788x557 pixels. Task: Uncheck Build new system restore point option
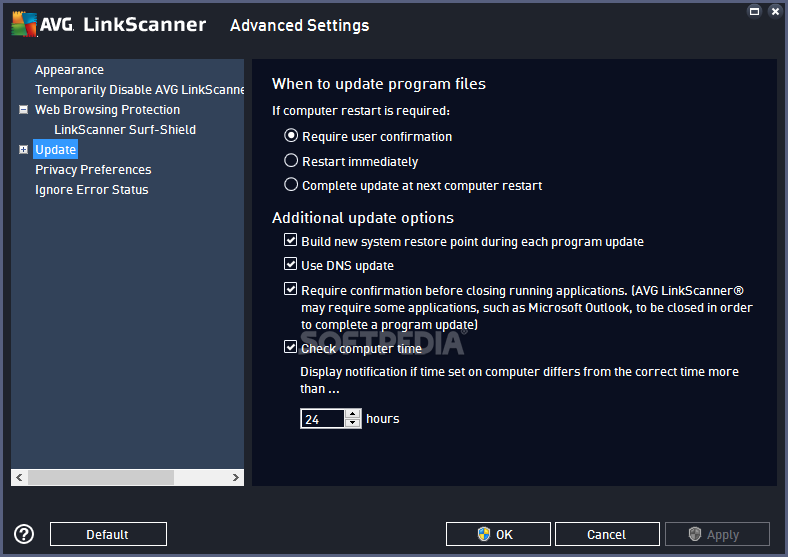290,240
